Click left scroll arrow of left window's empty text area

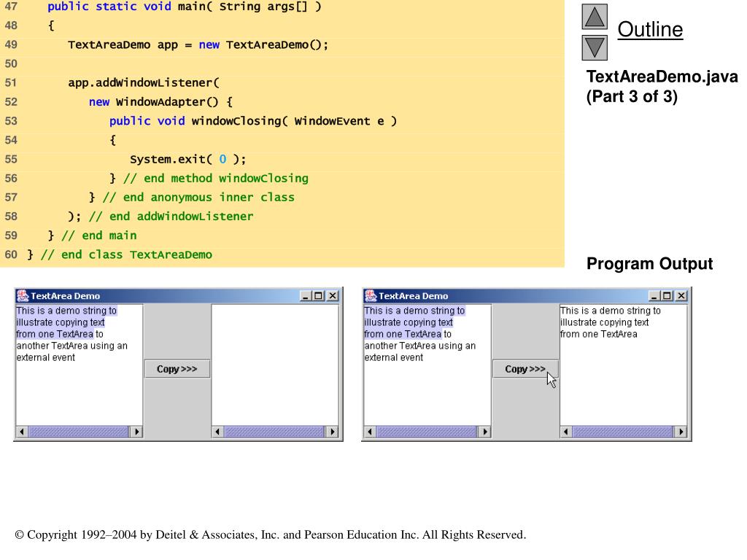tap(217, 432)
